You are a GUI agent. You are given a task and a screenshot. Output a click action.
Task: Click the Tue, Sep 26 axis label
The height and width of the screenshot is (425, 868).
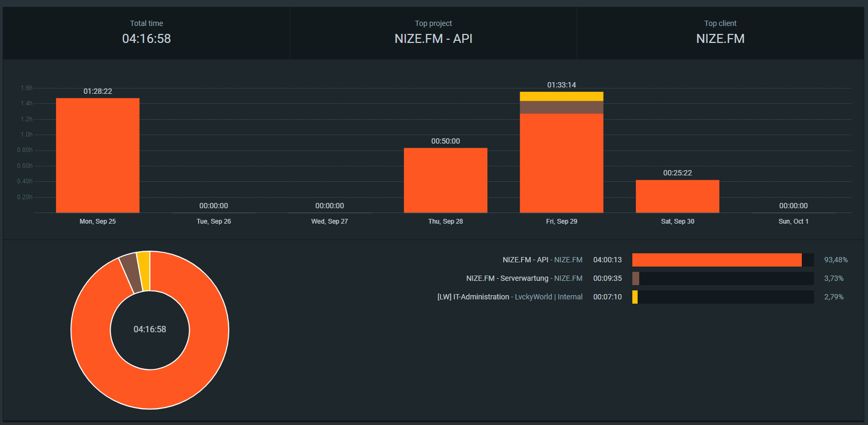213,222
